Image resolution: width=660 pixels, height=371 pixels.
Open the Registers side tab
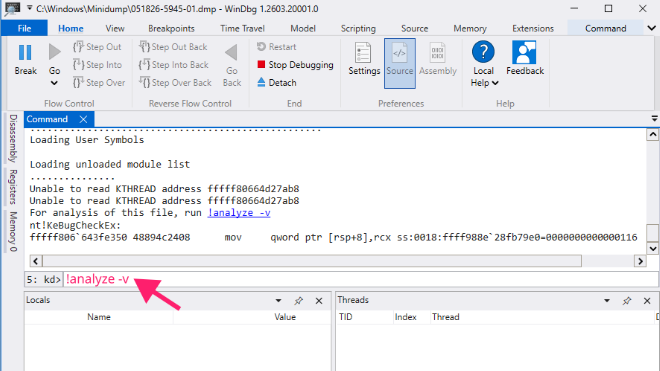point(13,187)
